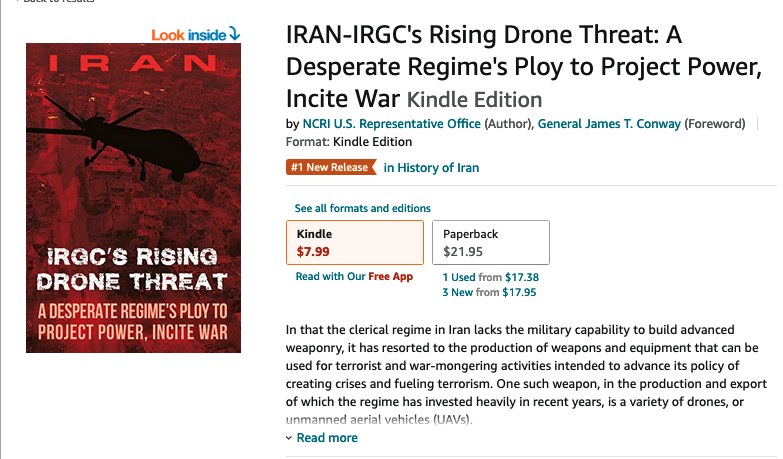Open 3 New from $17.95 offer

[490, 293]
